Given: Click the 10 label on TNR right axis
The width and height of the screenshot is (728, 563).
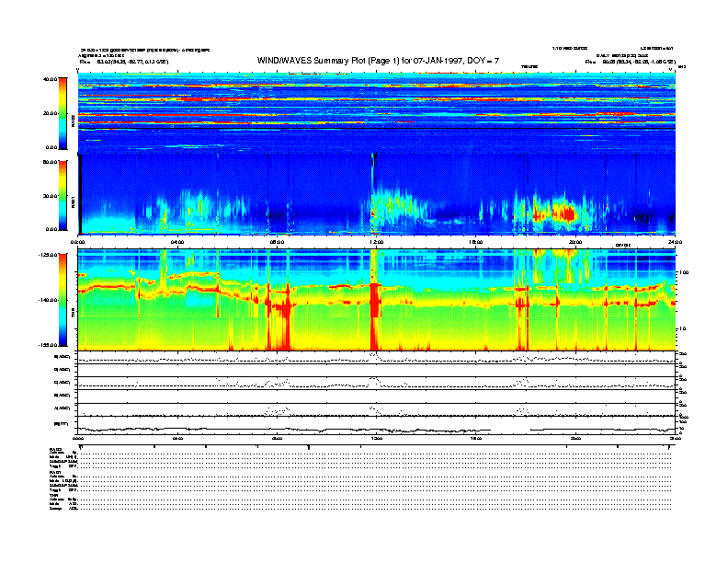Looking at the screenshot, I should click(682, 329).
